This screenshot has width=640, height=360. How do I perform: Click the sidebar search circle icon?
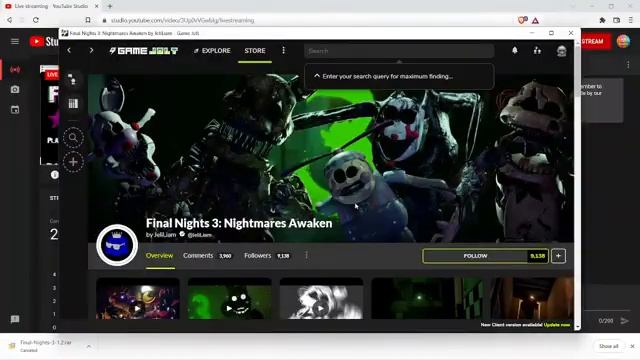[x=73, y=138]
